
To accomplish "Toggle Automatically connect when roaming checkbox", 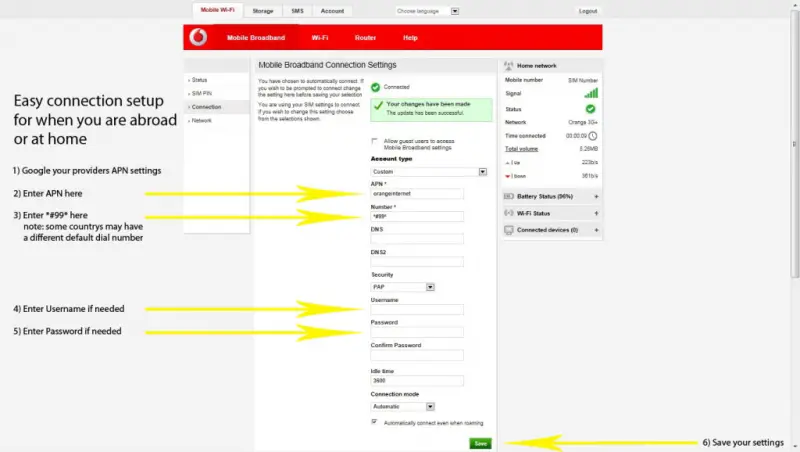I will tap(374, 422).
